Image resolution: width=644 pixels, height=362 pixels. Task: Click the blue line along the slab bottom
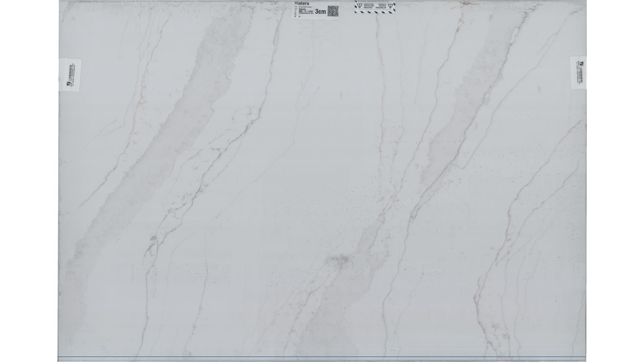[x=322, y=357]
